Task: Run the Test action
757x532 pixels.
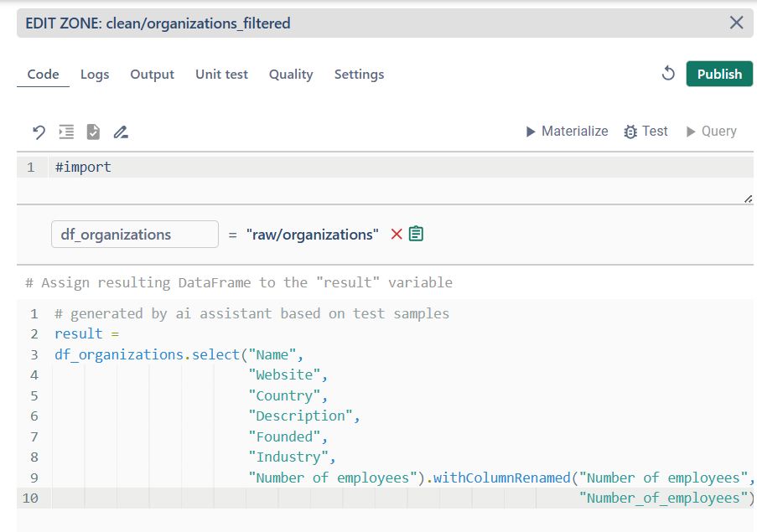Action: point(646,132)
